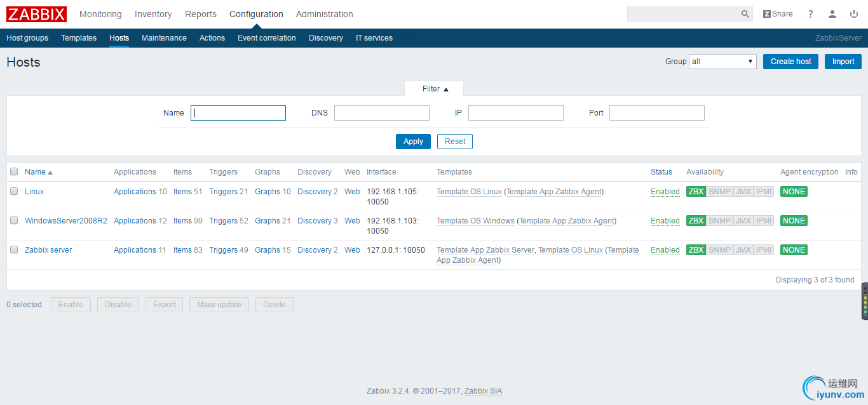
Task: Open the WindowsServer2008R2 host link
Action: point(66,221)
